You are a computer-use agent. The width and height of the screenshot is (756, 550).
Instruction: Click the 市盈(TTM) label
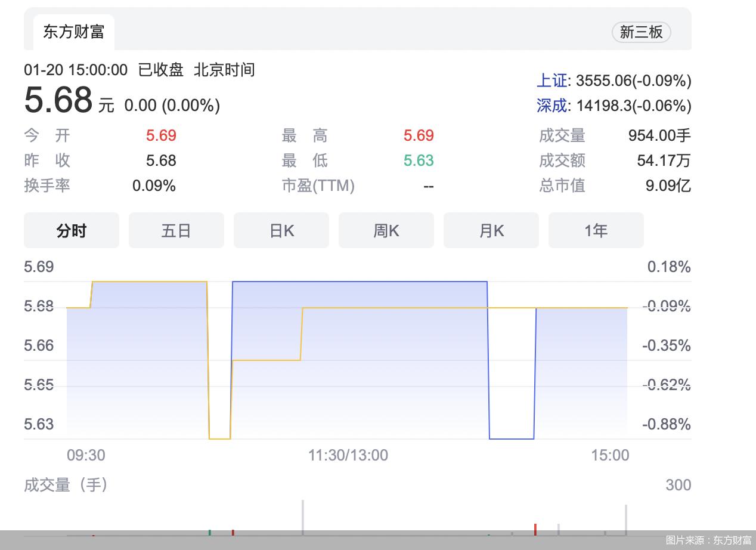[318, 186]
